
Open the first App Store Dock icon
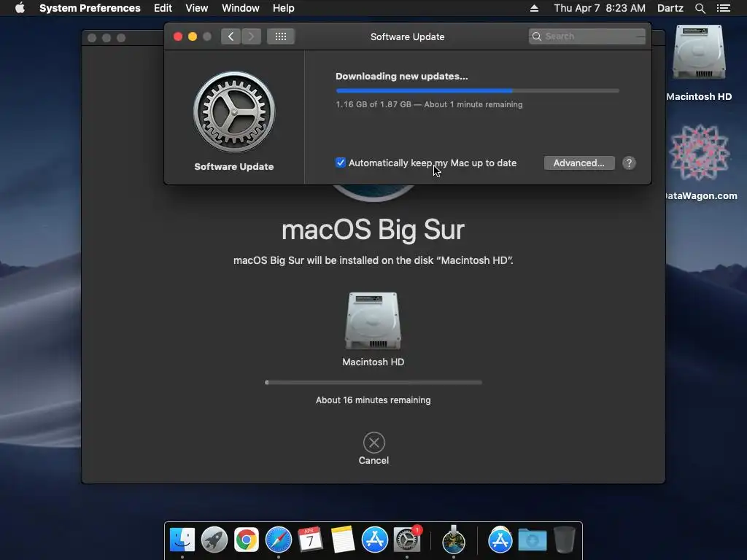374,540
